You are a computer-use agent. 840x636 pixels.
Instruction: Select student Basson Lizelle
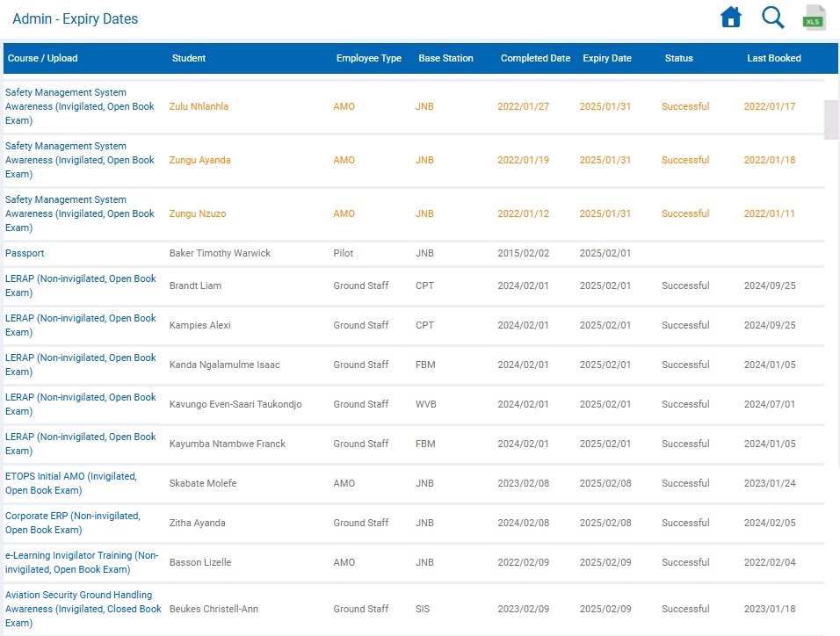[200, 562]
